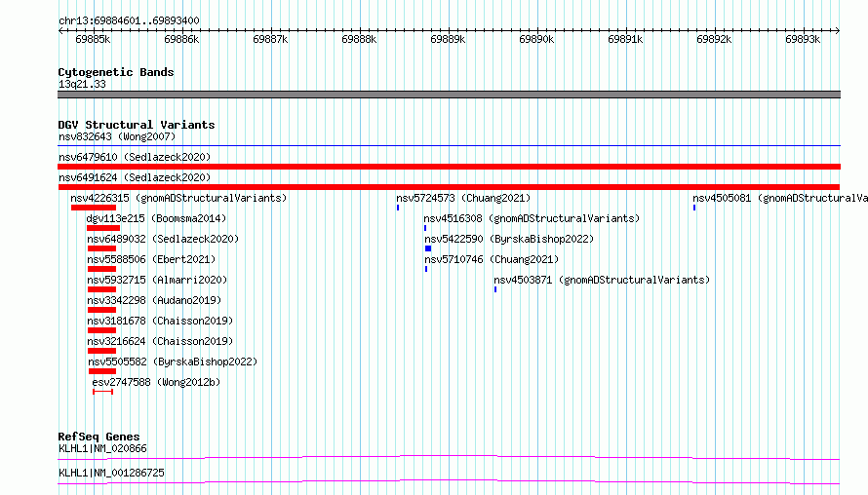
Task: Click the 69893k ruler tick label
Action: (803, 39)
